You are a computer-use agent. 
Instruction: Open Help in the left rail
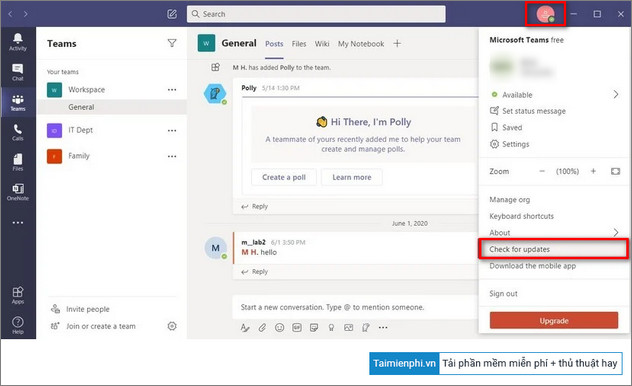point(18,325)
